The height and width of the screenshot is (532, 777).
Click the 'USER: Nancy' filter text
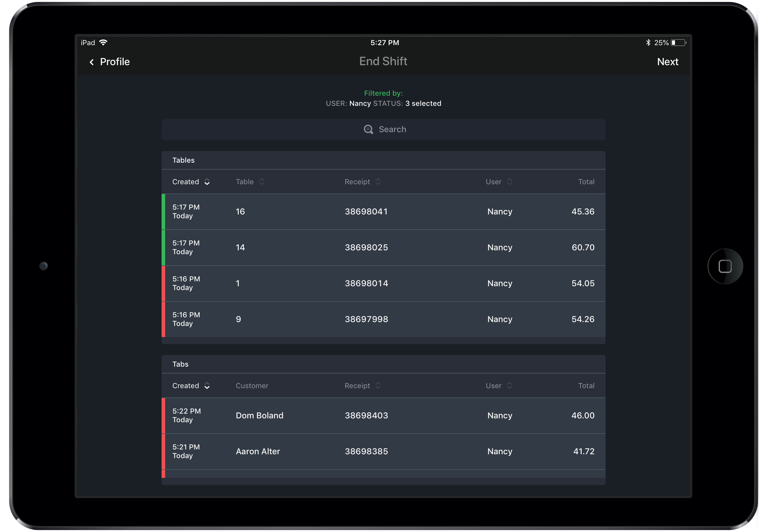pos(348,103)
